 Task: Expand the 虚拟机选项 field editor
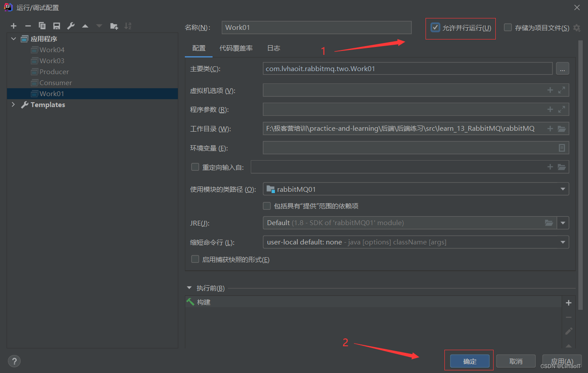562,90
